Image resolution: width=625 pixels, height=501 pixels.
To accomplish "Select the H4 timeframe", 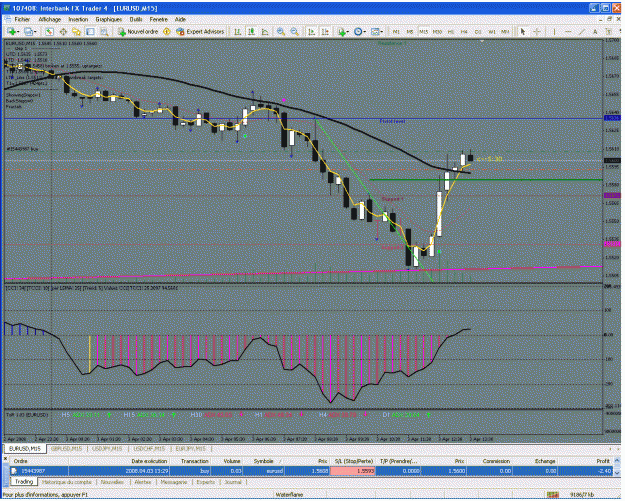I will [x=464, y=31].
